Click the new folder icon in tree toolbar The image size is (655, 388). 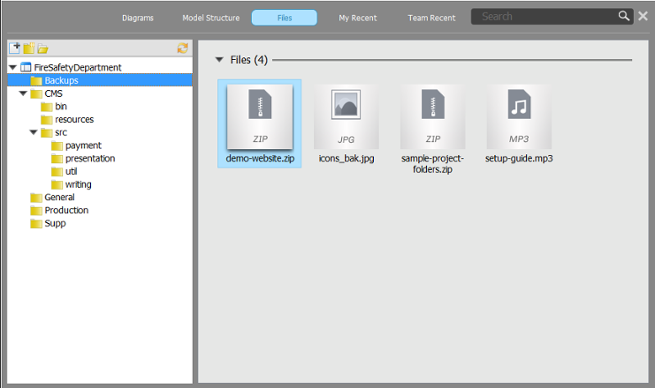29,48
